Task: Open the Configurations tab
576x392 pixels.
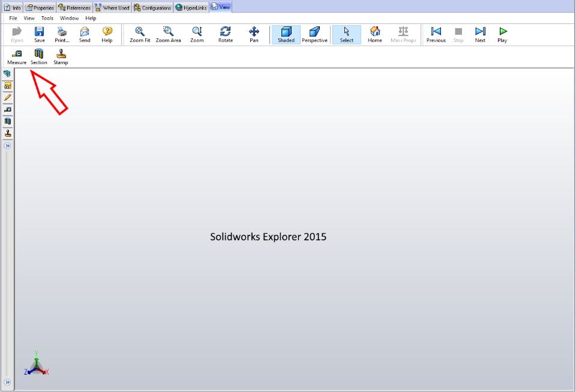Action: 152,7
